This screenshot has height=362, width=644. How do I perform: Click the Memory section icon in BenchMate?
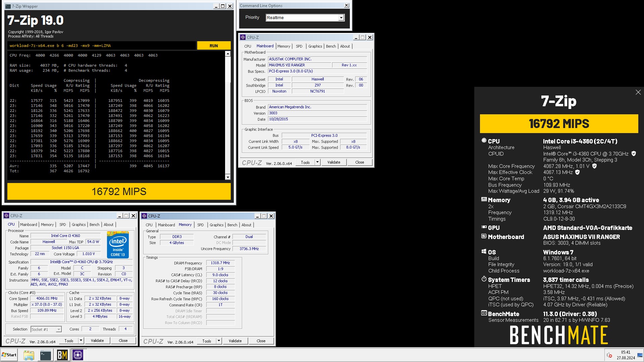(484, 199)
